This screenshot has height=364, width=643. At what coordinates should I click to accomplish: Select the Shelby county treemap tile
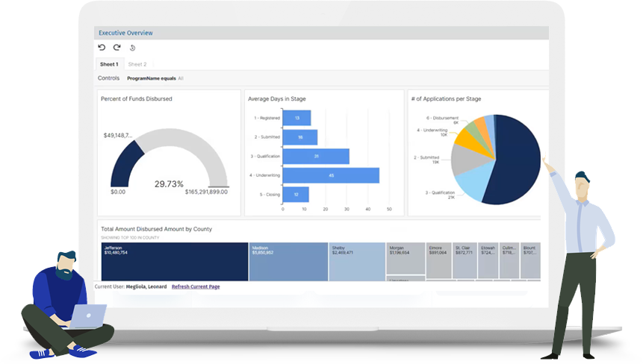pyautogui.click(x=356, y=261)
